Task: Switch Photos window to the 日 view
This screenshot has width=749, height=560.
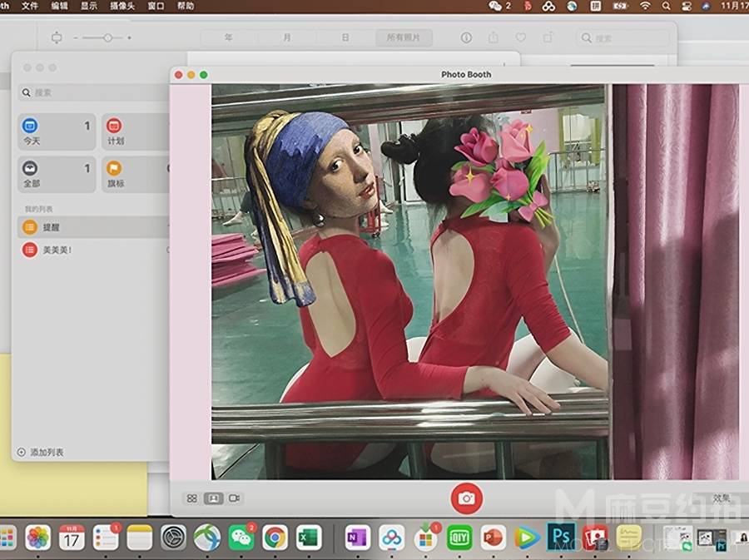Action: click(x=345, y=37)
